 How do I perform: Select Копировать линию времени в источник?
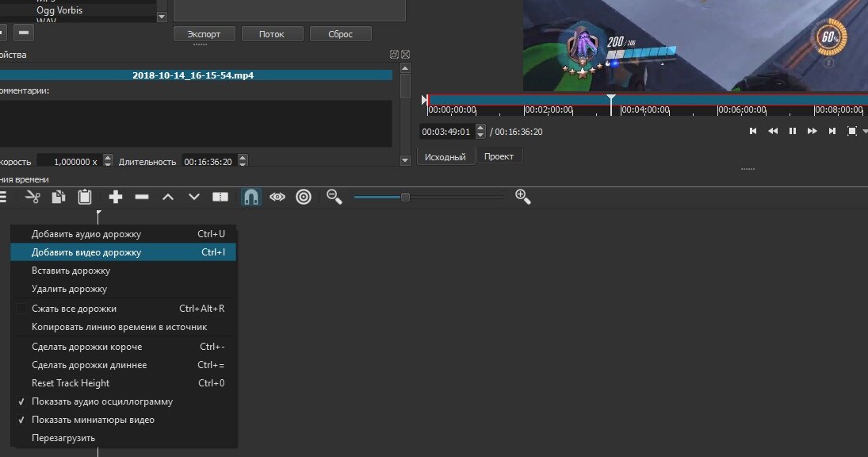tap(124, 327)
